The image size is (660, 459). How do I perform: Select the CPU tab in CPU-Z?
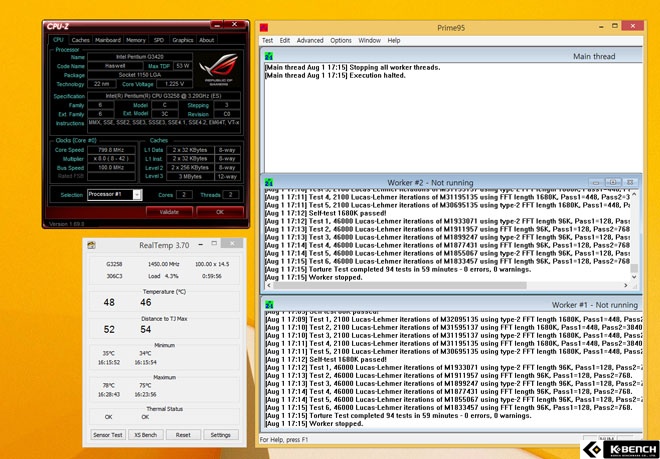point(58,40)
